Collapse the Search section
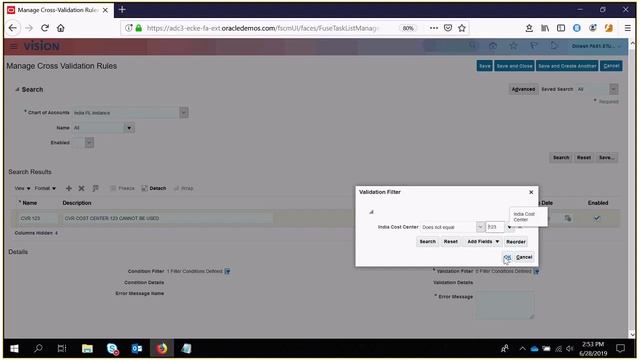This screenshot has height=360, width=640. tap(17, 89)
